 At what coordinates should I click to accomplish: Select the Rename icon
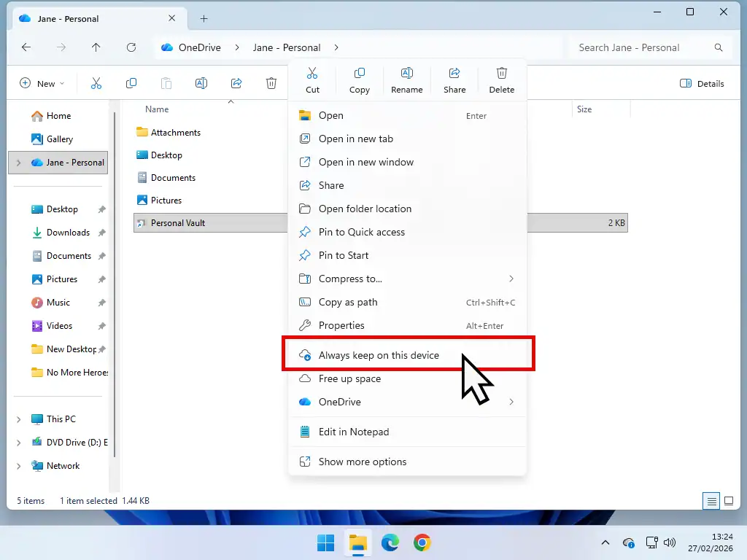pyautogui.click(x=406, y=79)
